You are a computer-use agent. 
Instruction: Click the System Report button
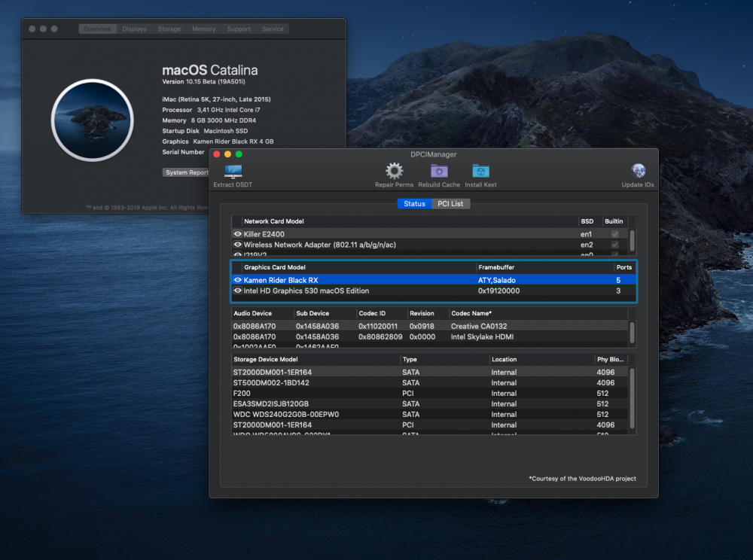185,172
